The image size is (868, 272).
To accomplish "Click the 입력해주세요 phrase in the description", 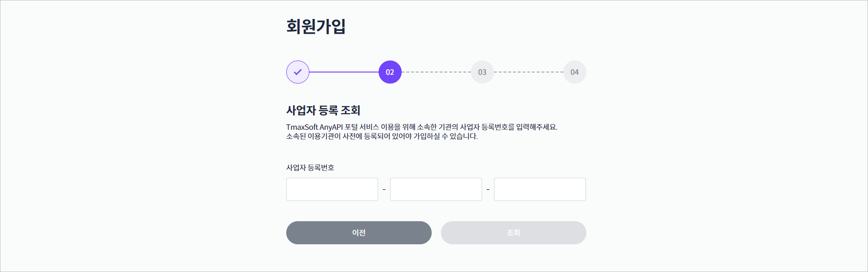I will pyautogui.click(x=536, y=127).
